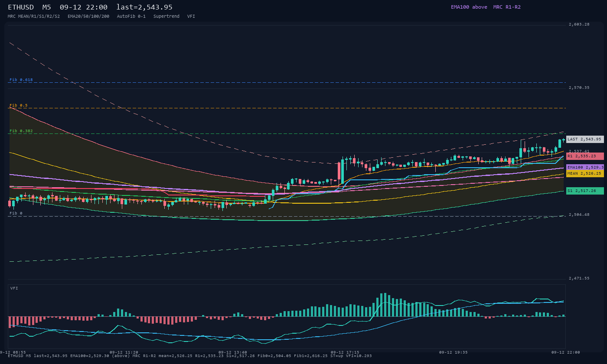The image size is (607, 364).
Task: Click the EMA100 price tag on the axis
Action: pos(585,167)
